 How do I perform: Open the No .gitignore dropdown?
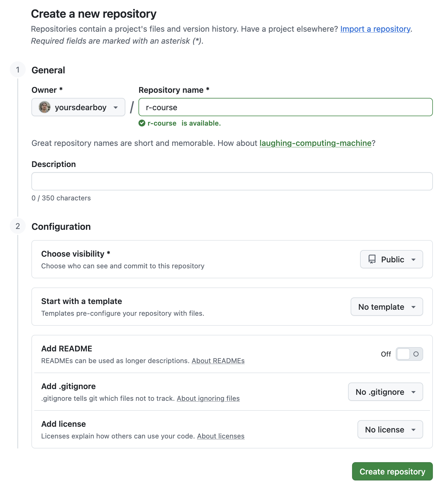pos(385,392)
